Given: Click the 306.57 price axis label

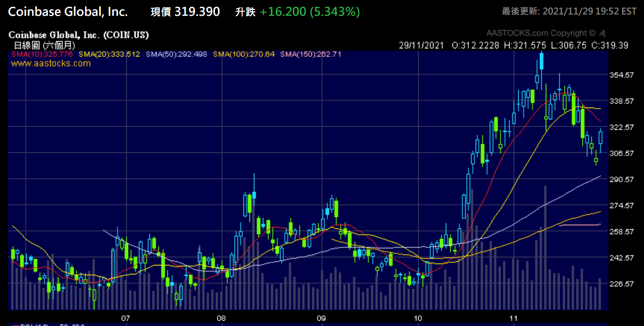Looking at the screenshot, I should point(621,153).
